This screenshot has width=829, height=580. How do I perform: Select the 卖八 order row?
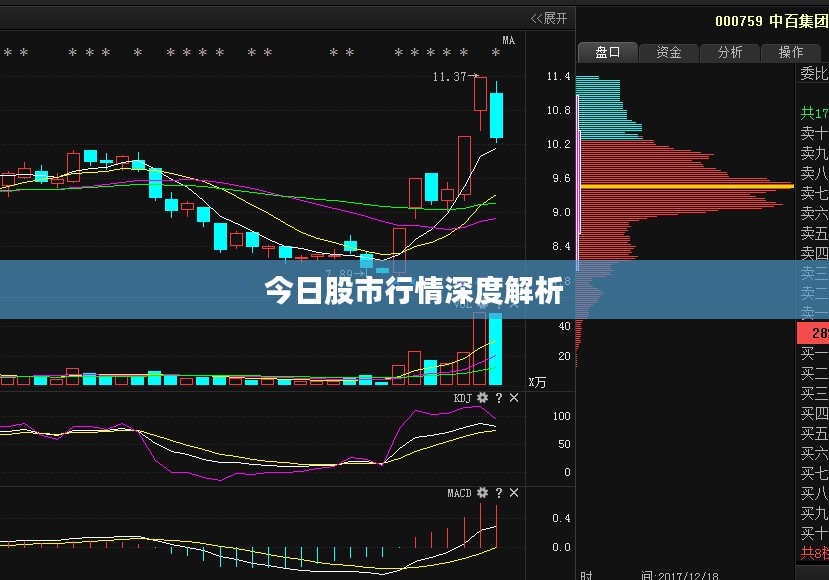tap(814, 173)
